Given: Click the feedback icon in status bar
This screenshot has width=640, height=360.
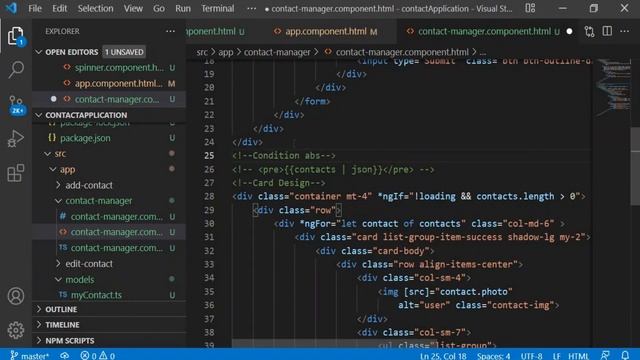Looking at the screenshot, I should pyautogui.click(x=605, y=356).
